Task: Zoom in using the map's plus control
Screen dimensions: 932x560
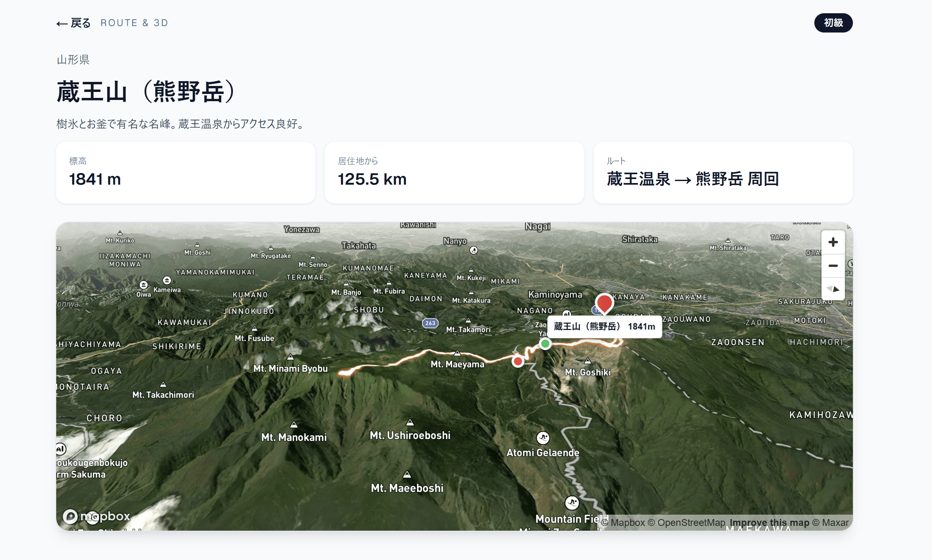Action: 833,242
